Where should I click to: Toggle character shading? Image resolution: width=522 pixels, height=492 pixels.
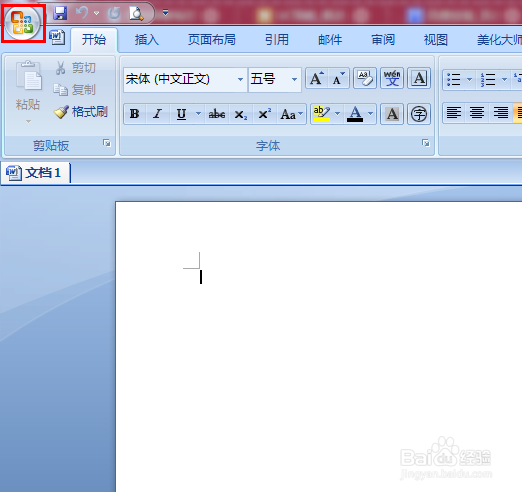tap(392, 114)
